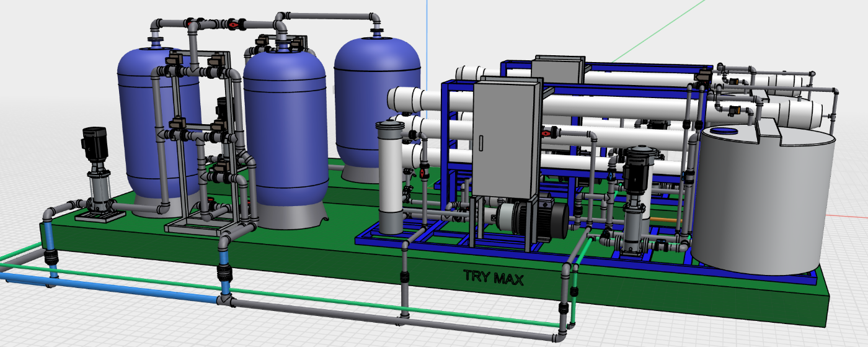Screen dimensions: 868x347
Task: Click the TRY MAX text on base
Action: [x=494, y=277]
